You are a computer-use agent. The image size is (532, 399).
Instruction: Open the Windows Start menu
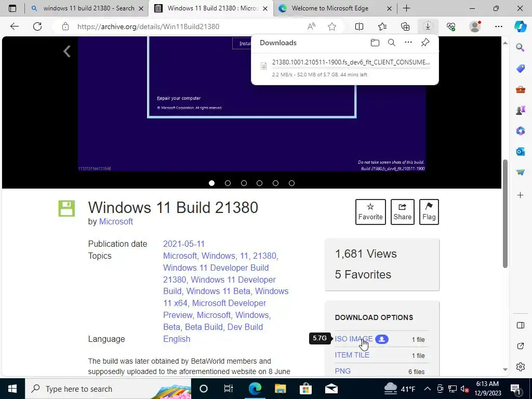click(12, 389)
